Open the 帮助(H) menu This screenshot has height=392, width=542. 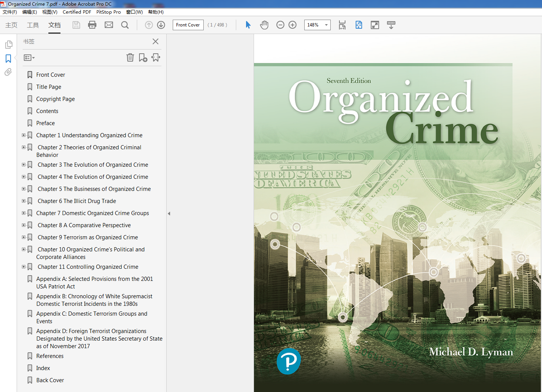156,12
